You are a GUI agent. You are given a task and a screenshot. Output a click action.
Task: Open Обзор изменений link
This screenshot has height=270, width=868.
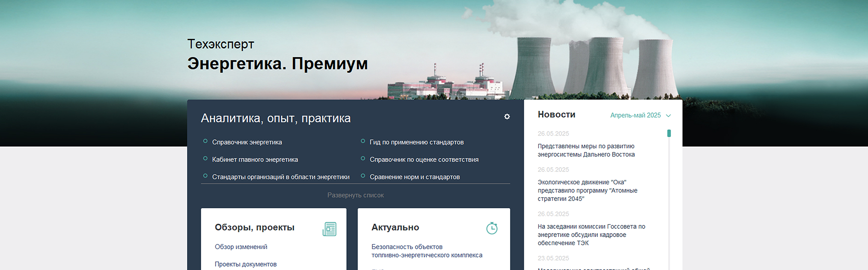(x=241, y=247)
